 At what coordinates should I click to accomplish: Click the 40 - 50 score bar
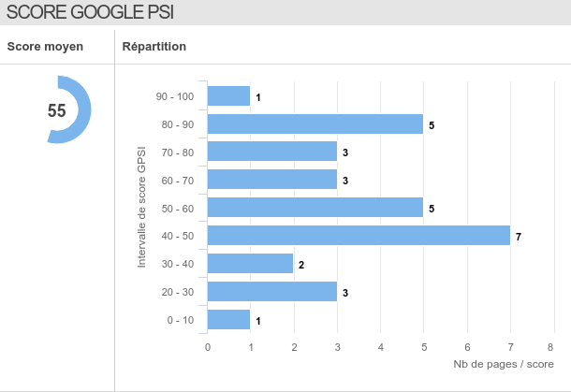coord(359,236)
